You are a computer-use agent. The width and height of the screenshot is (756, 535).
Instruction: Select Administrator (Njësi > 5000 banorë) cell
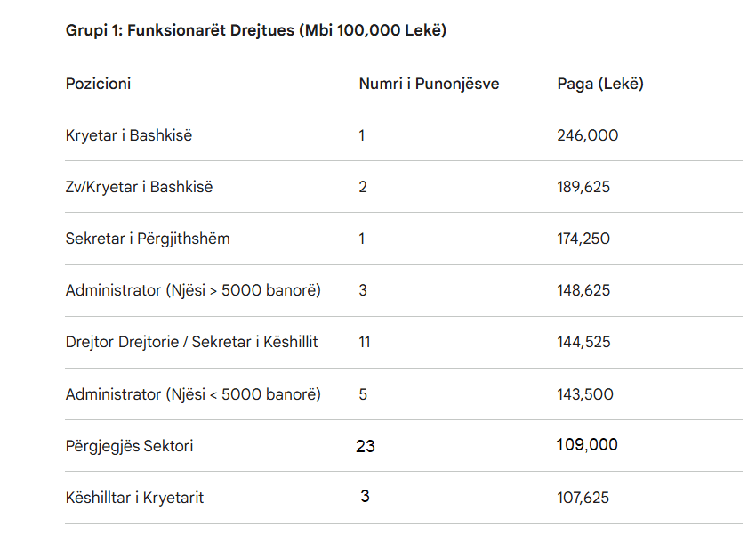[193, 290]
